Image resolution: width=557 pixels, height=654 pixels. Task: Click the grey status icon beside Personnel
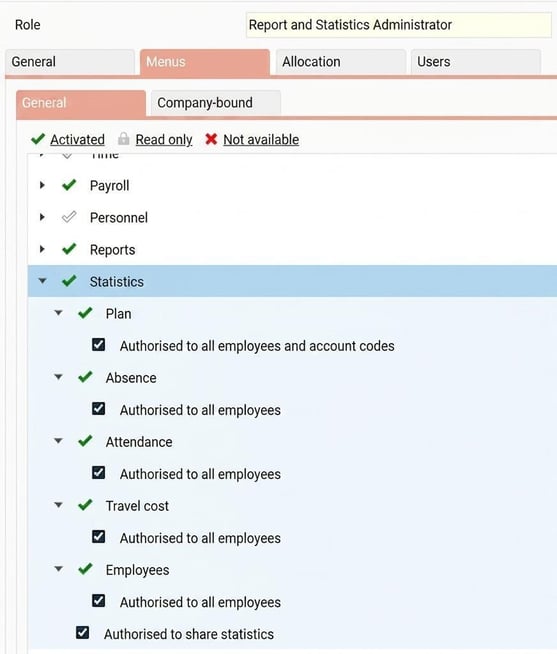[69, 217]
